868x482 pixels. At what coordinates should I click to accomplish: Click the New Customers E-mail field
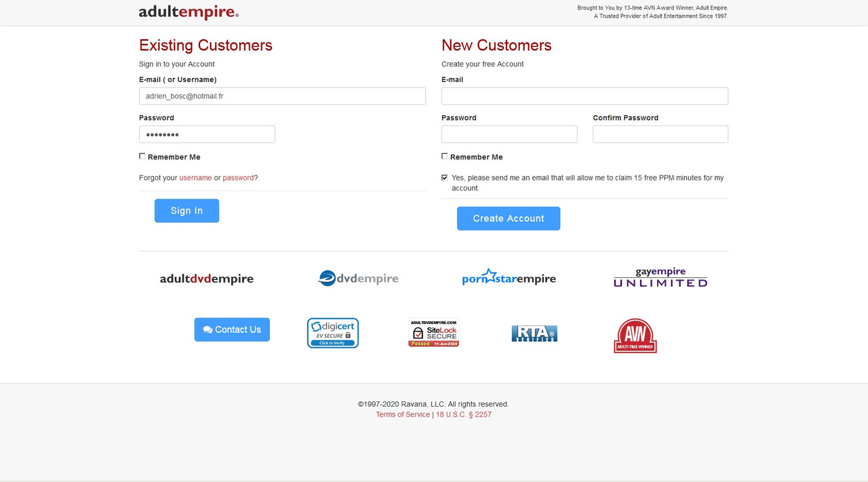point(585,96)
